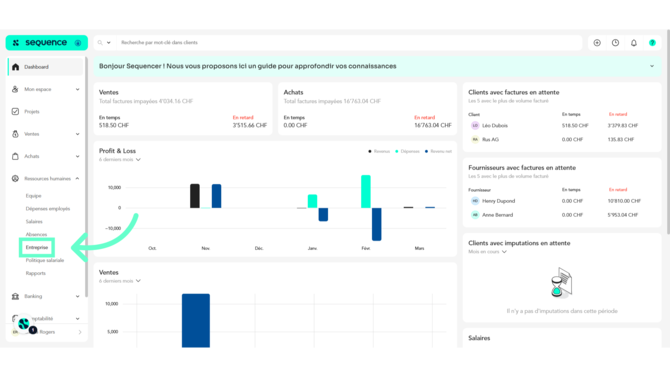This screenshot has height=377, width=670.
Task: Open Ventes chart period dropdown
Action: (x=120, y=281)
